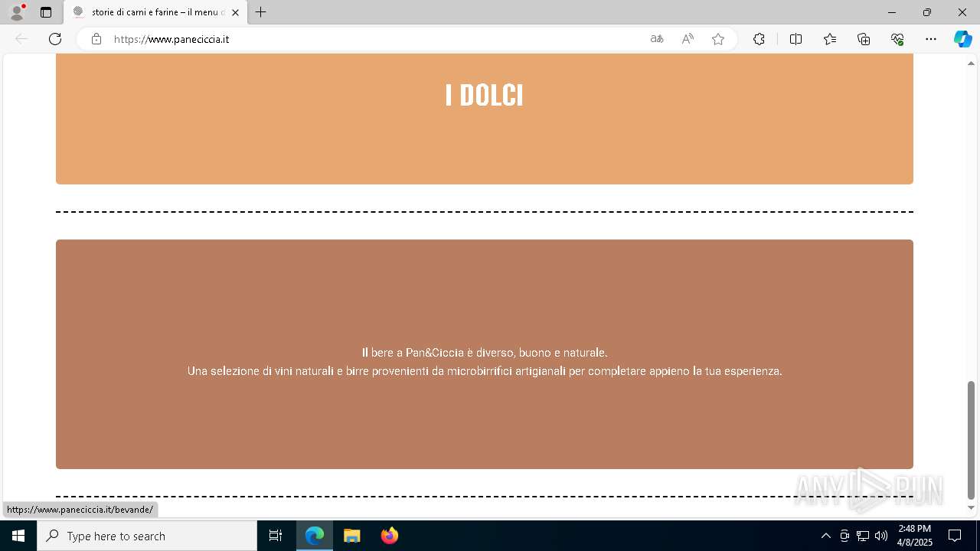Click the page scrollbar up arrow

coord(971,64)
